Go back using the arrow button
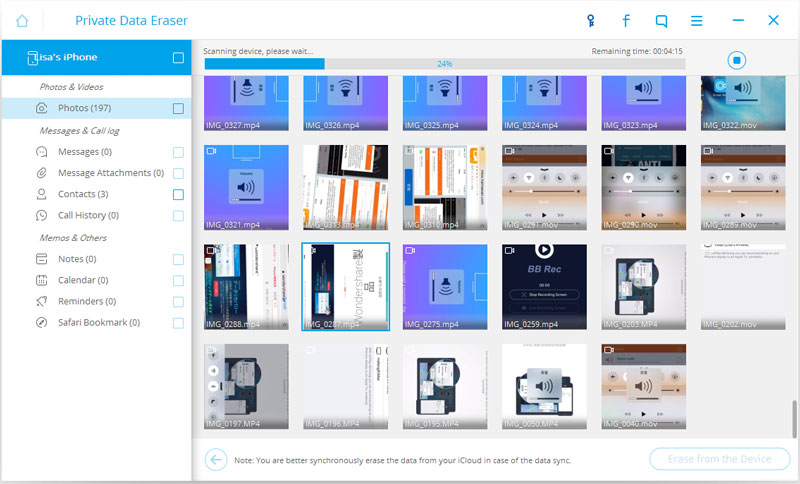 [216, 460]
